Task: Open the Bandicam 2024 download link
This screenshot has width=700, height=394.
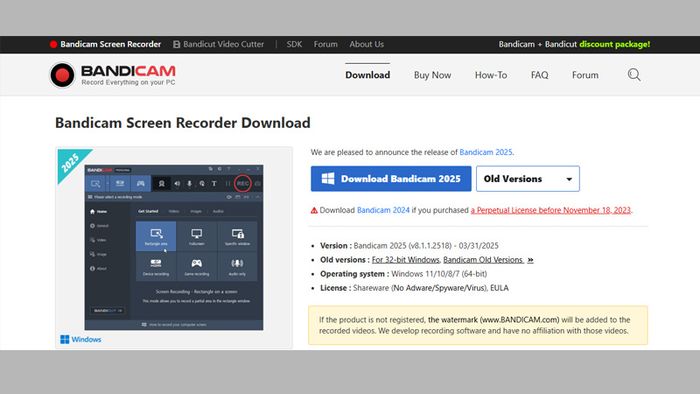Action: coord(383,210)
